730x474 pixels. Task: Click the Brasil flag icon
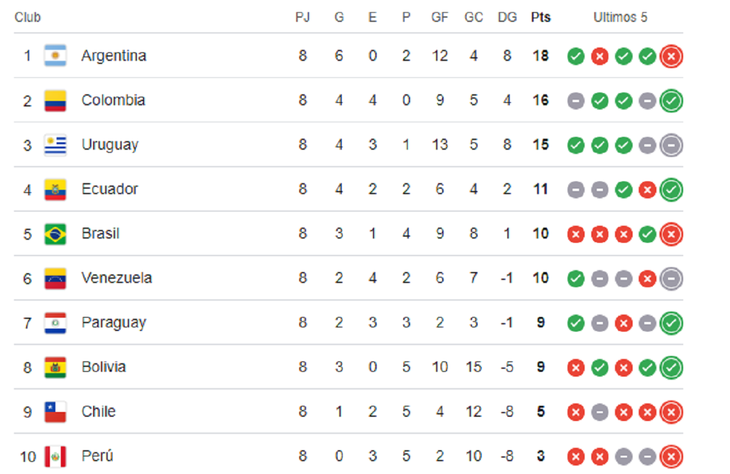[55, 234]
